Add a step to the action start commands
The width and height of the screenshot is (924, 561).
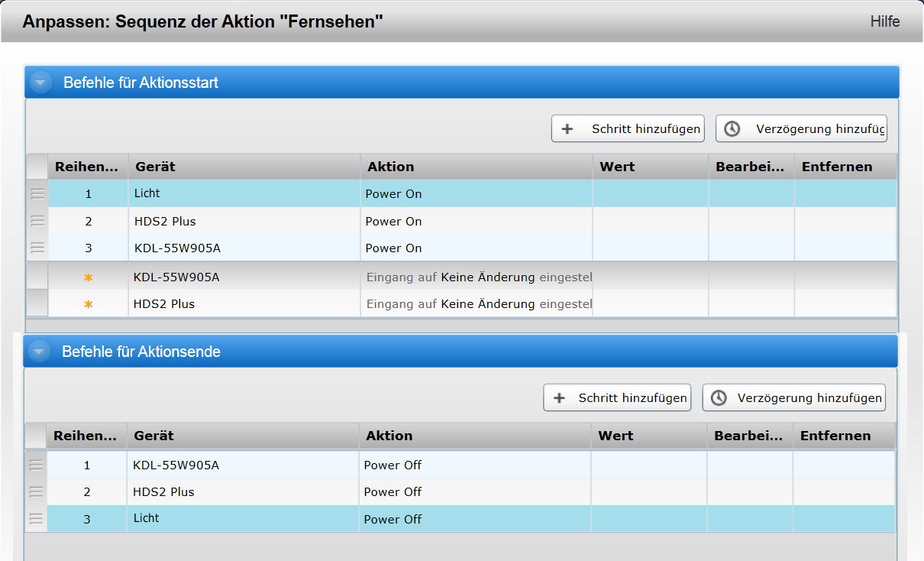[x=628, y=128]
